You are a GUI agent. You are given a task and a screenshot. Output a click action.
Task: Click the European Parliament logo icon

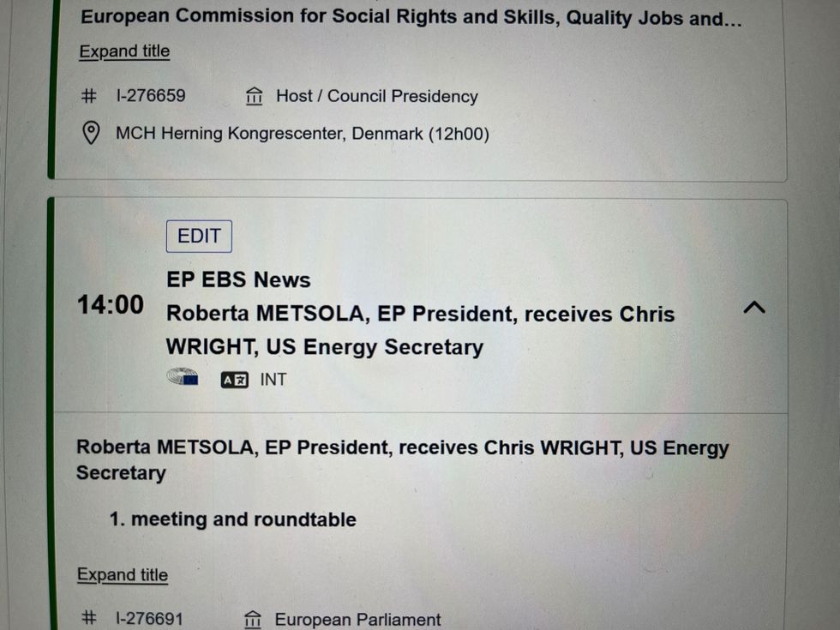pos(183,378)
